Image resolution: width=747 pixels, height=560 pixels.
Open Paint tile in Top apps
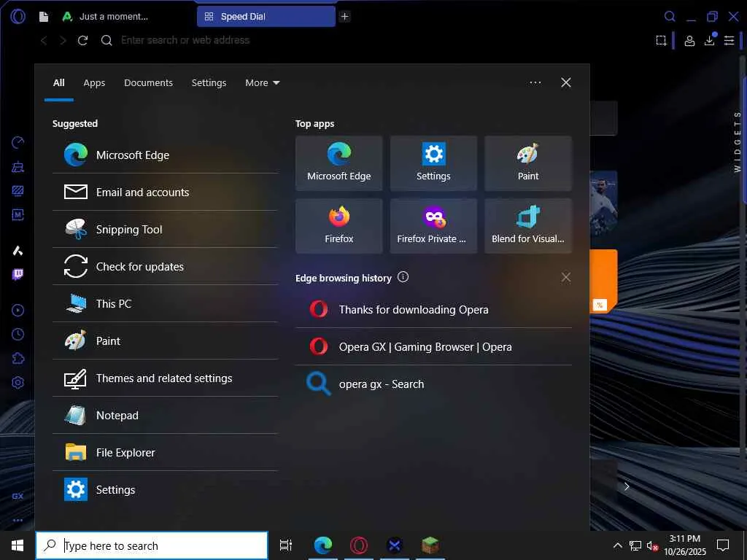coord(528,163)
